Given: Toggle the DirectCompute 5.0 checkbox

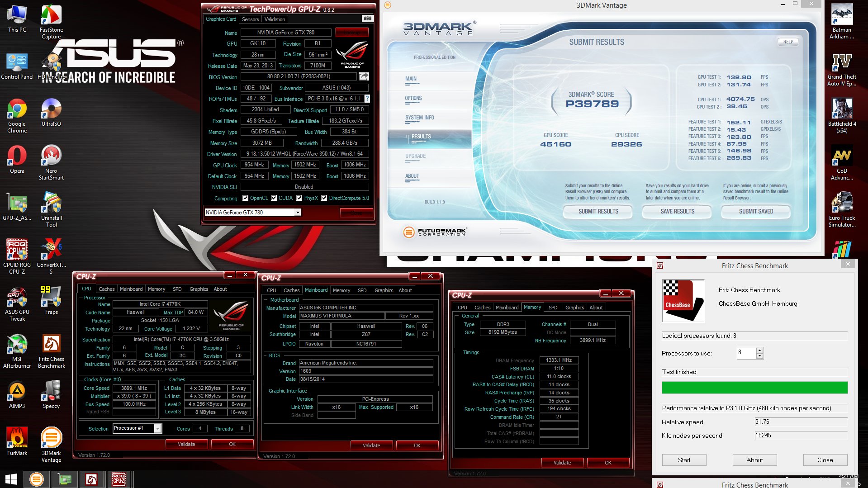Looking at the screenshot, I should point(324,198).
